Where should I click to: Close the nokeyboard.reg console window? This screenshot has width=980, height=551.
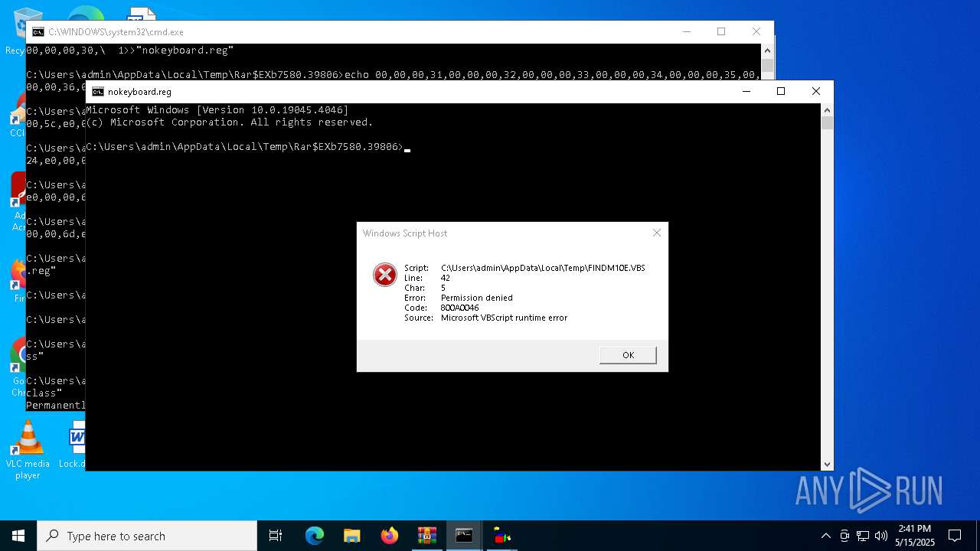pyautogui.click(x=816, y=91)
